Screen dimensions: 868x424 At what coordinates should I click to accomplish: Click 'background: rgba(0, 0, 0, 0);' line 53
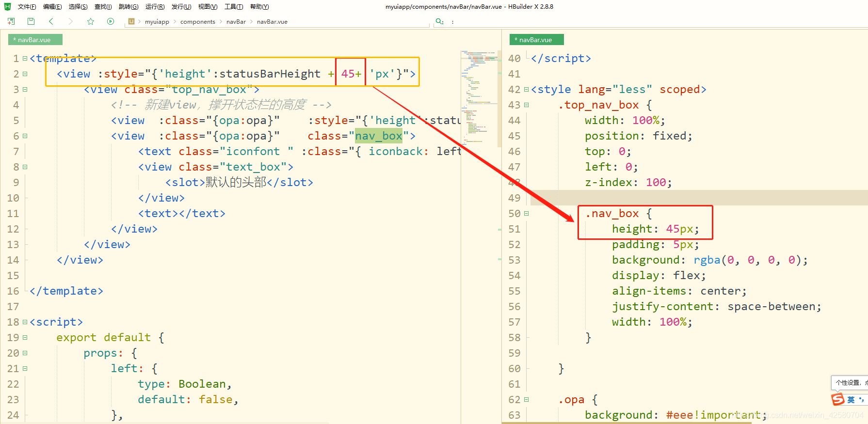click(x=709, y=260)
